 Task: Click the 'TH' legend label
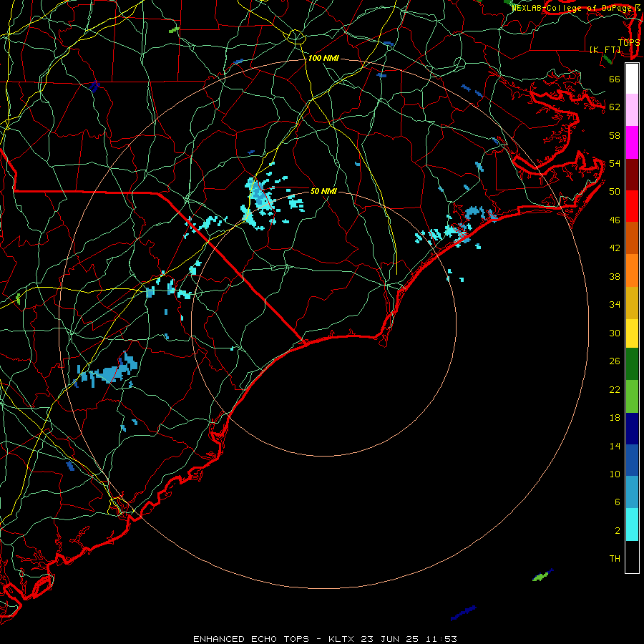point(615,559)
